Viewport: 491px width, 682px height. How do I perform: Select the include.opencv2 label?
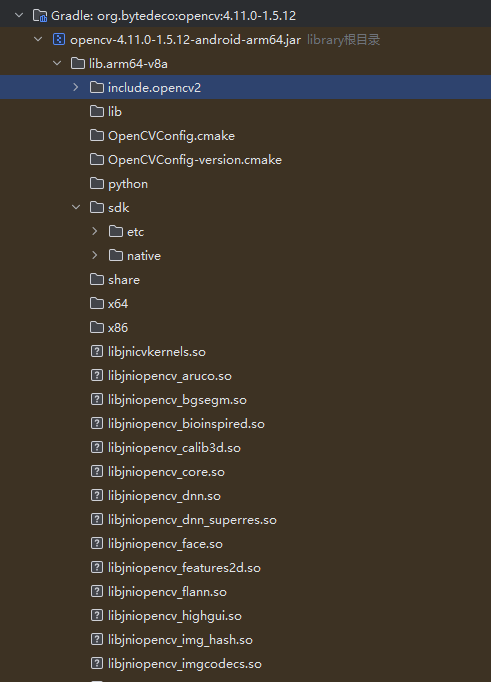(154, 88)
